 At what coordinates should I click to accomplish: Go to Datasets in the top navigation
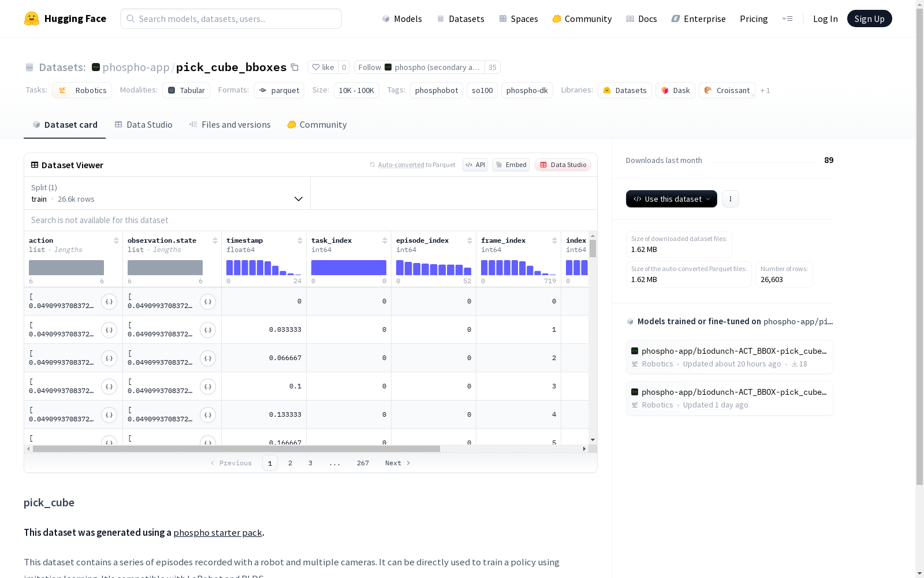tap(460, 18)
